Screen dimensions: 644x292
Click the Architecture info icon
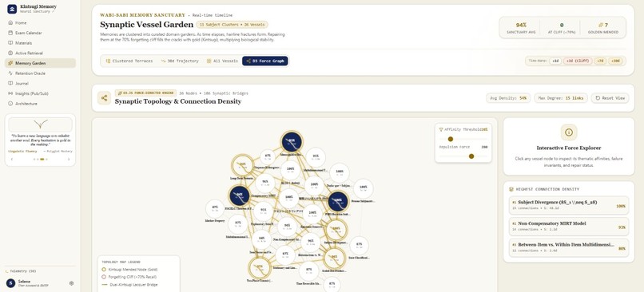pyautogui.click(x=10, y=104)
